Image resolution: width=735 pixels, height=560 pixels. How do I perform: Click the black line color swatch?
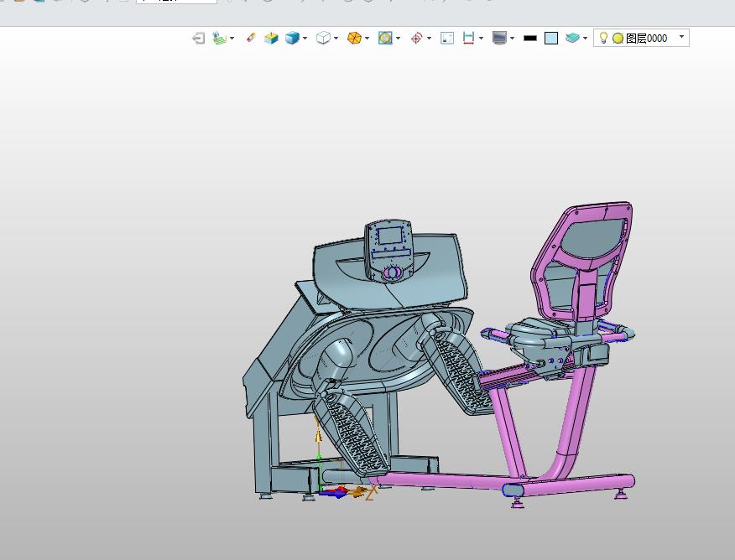pyautogui.click(x=530, y=39)
